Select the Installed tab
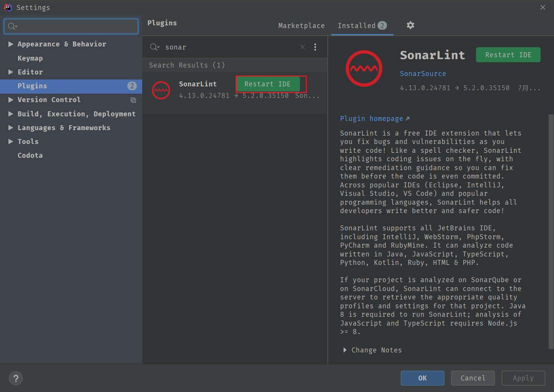This screenshot has height=392, width=554. coord(357,25)
